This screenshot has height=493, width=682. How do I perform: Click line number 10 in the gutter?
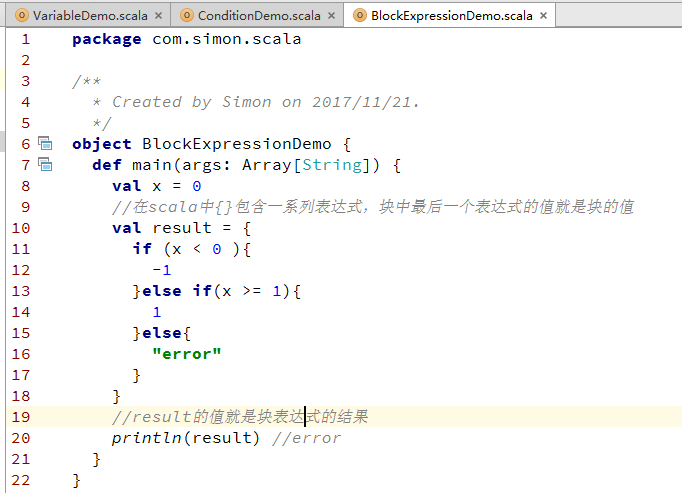click(21, 228)
